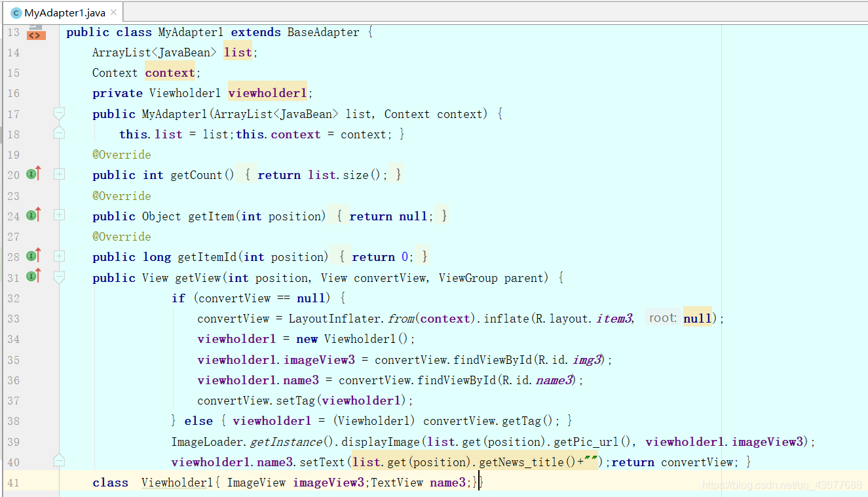Click 'getTag' call on line 38
The height and width of the screenshot is (497, 868).
[521, 421]
